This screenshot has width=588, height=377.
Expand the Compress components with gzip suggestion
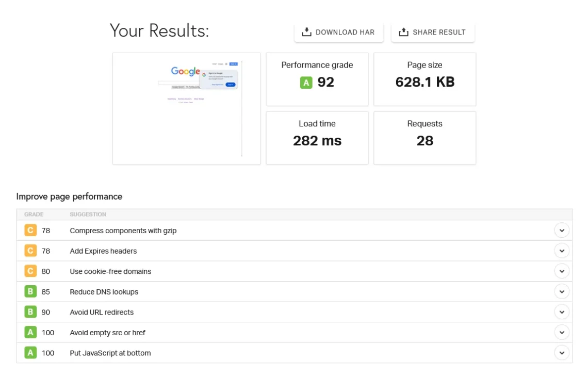562,230
